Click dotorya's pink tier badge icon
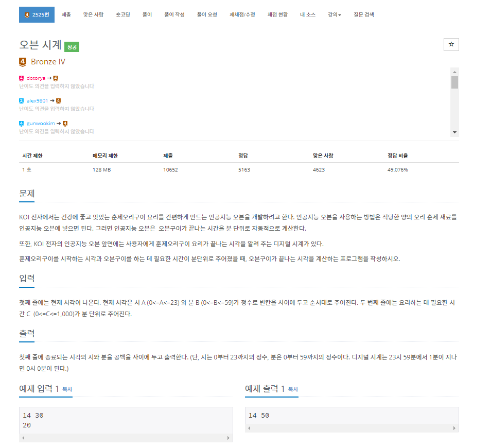Screen dimensions: 491x448 21,78
